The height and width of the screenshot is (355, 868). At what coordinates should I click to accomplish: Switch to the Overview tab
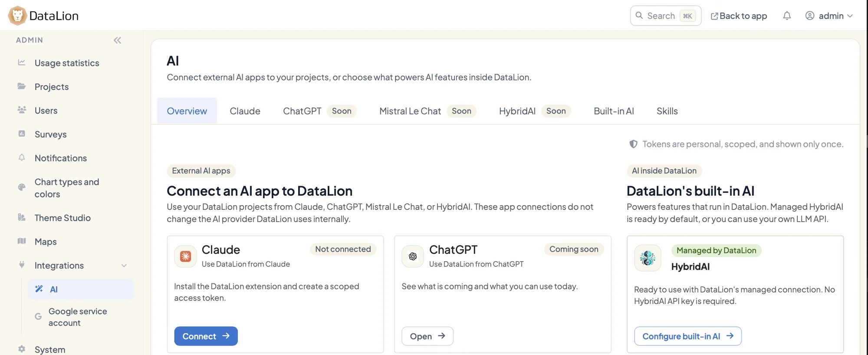[x=187, y=111]
